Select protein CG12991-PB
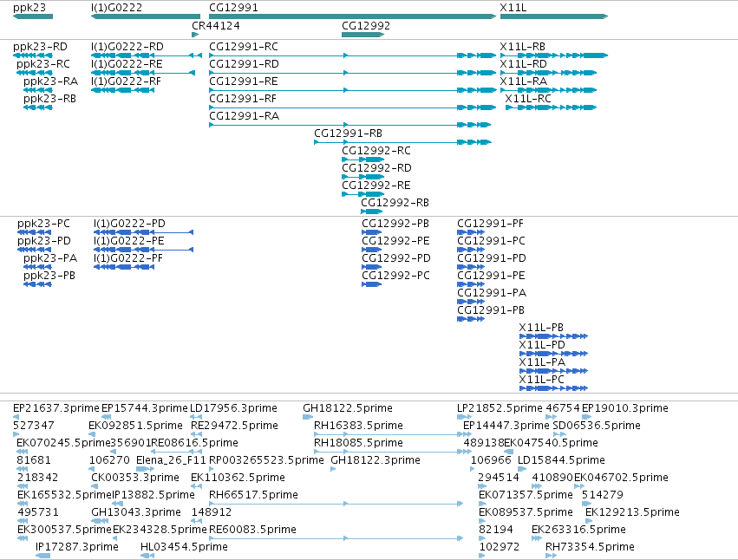This screenshot has height=560, width=738. (x=471, y=320)
